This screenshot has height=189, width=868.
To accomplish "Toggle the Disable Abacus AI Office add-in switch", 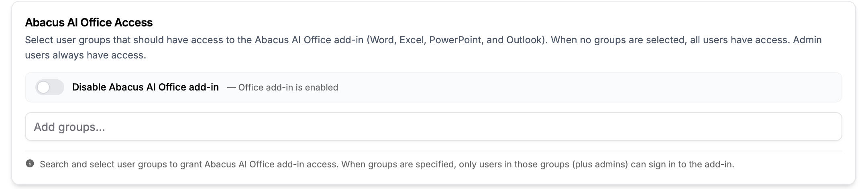I will [x=50, y=87].
